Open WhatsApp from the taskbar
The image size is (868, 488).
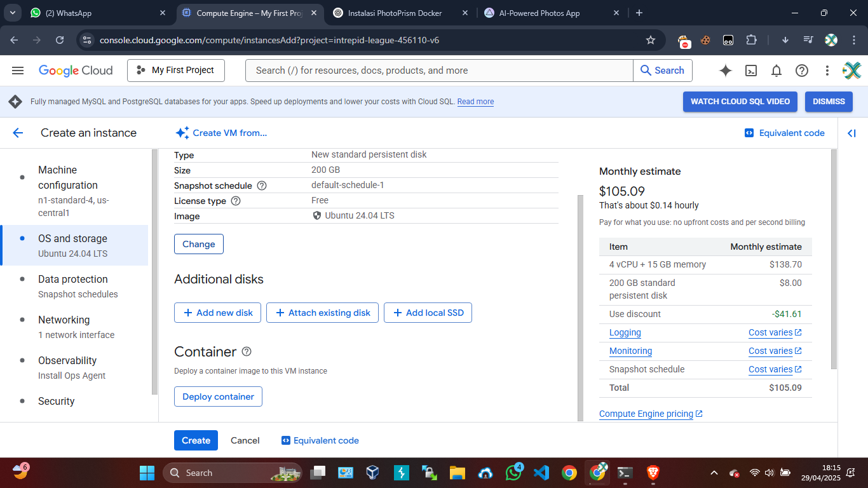click(x=513, y=473)
